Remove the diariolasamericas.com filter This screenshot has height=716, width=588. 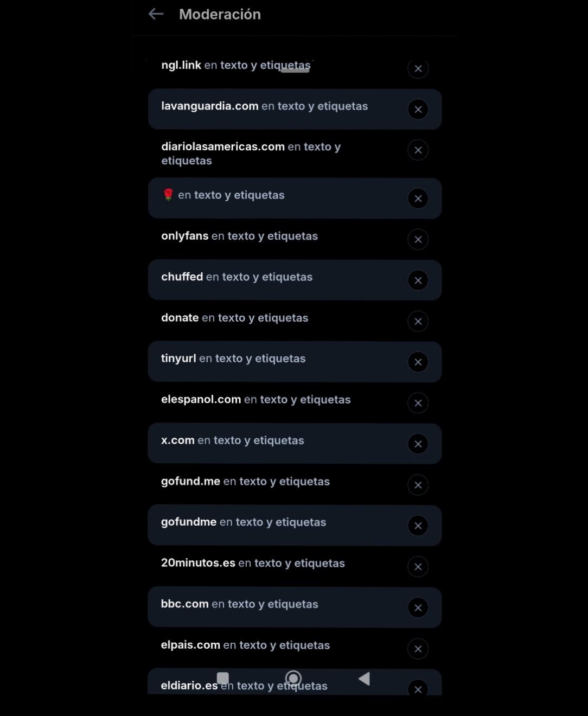coord(418,150)
